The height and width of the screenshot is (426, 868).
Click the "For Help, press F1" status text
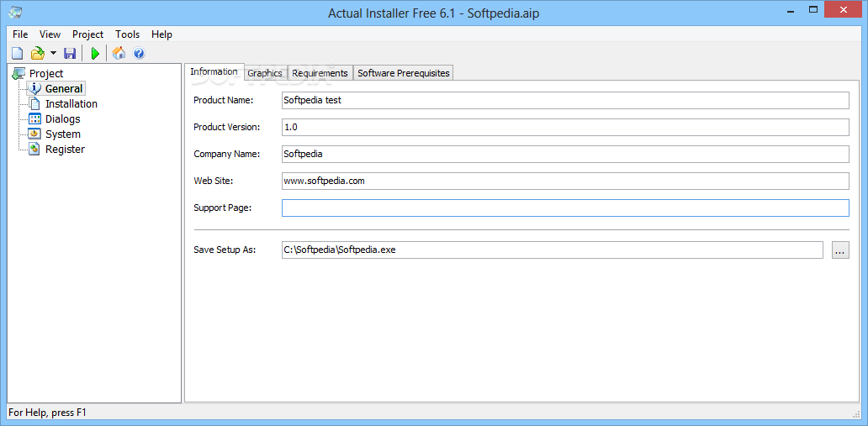(48, 413)
